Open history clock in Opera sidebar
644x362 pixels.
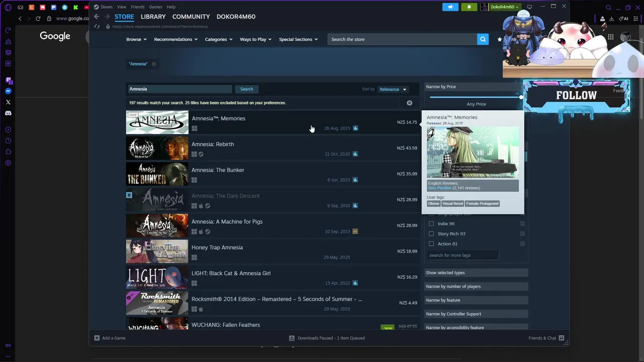tap(8, 141)
